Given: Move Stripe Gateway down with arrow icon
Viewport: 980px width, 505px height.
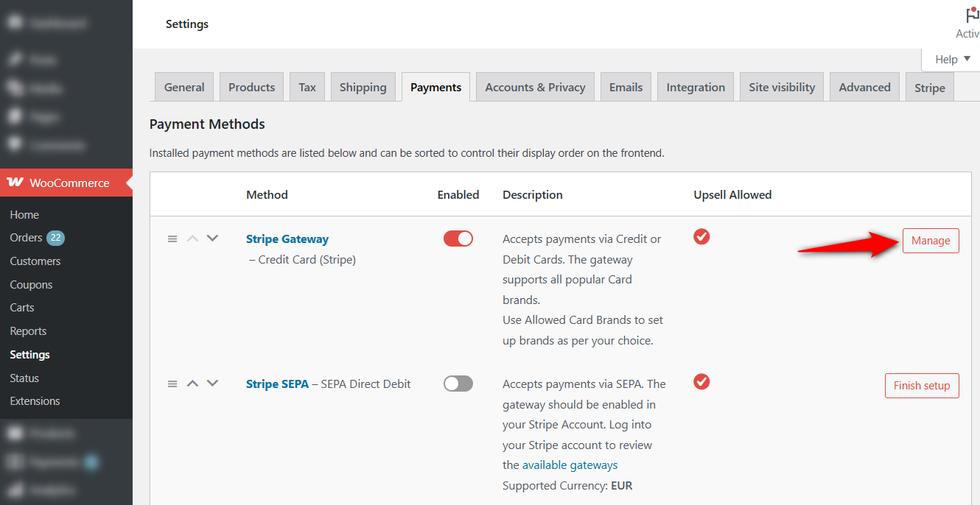Looking at the screenshot, I should 213,238.
